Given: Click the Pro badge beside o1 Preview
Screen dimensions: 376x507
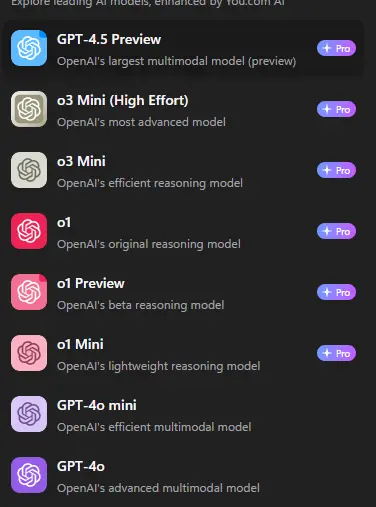Looking at the screenshot, I should [336, 292].
